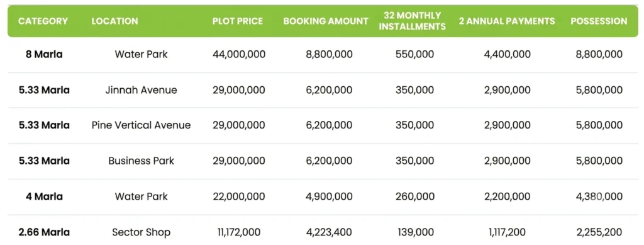Click the POSSESSION column header
644x245 pixels.
click(599, 21)
